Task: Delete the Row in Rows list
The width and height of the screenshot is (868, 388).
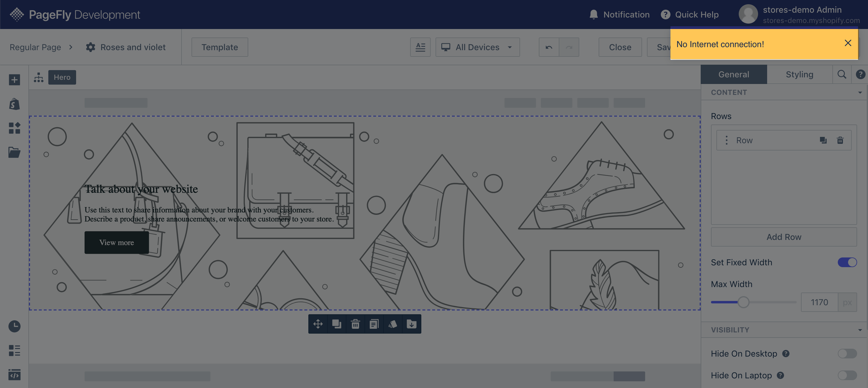Action: click(840, 140)
